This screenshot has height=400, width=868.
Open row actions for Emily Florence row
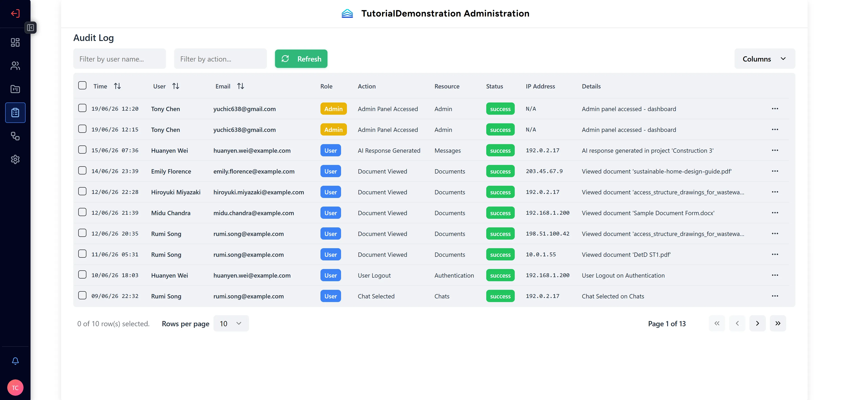775,171
